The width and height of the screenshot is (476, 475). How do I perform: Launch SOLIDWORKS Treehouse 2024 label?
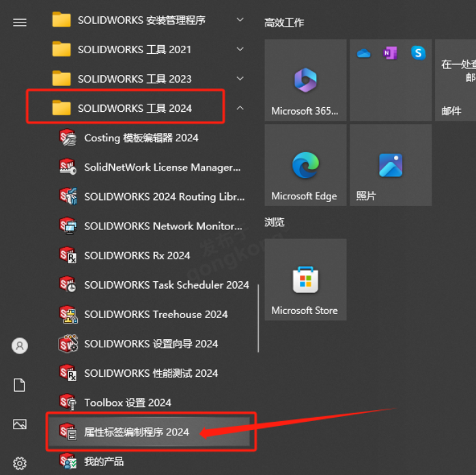[156, 314]
